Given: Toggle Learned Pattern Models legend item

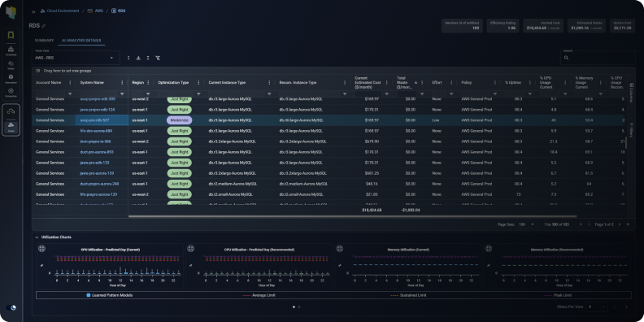Looking at the screenshot, I should (110, 295).
